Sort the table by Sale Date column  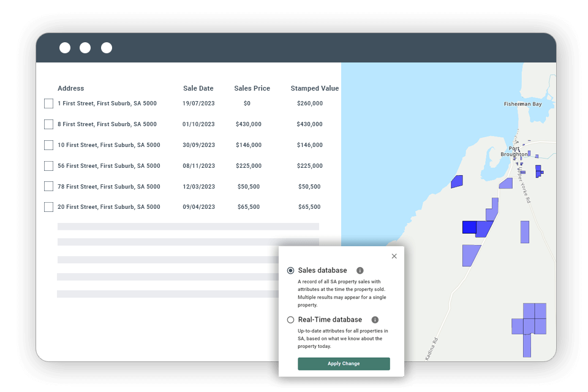tap(198, 88)
